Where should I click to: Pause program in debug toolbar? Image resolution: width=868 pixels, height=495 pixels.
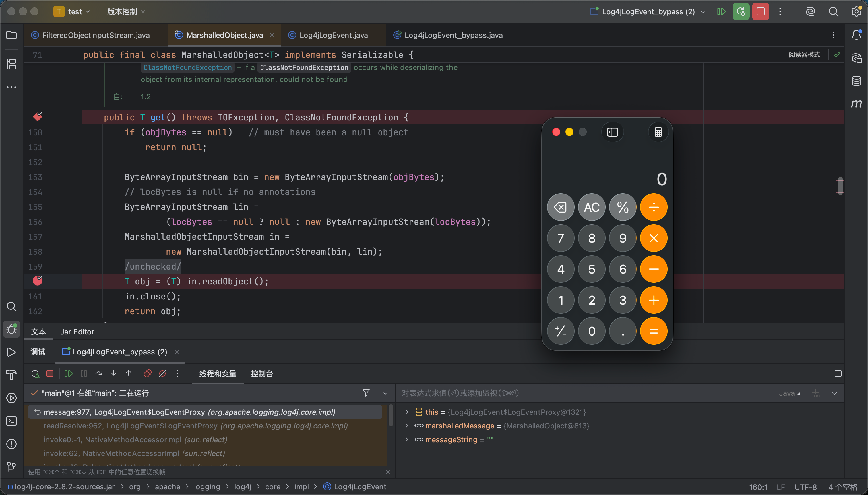(x=84, y=374)
